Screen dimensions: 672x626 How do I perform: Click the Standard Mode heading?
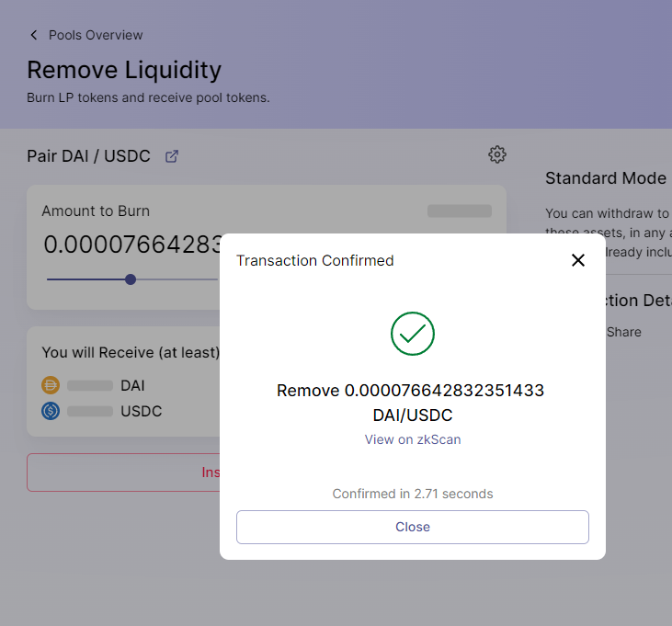tap(606, 178)
